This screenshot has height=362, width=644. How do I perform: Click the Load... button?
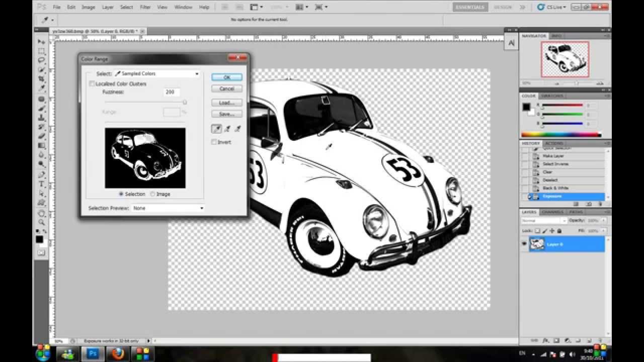click(227, 103)
